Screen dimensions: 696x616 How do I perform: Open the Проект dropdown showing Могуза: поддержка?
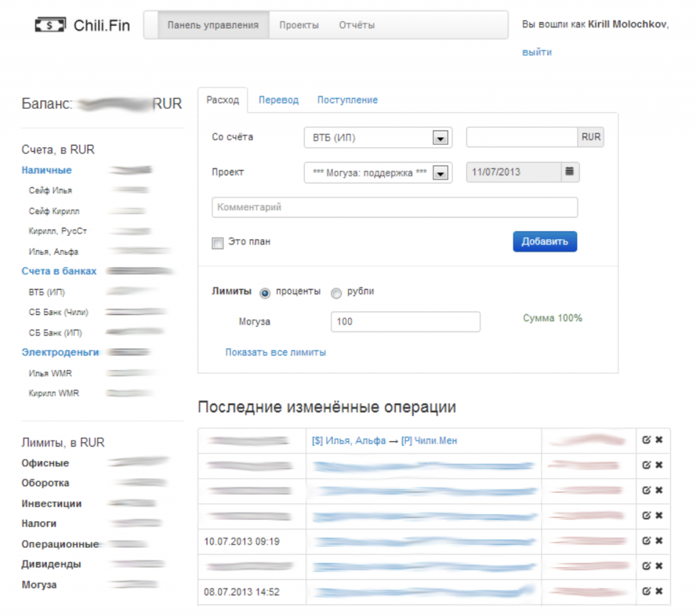click(x=377, y=172)
